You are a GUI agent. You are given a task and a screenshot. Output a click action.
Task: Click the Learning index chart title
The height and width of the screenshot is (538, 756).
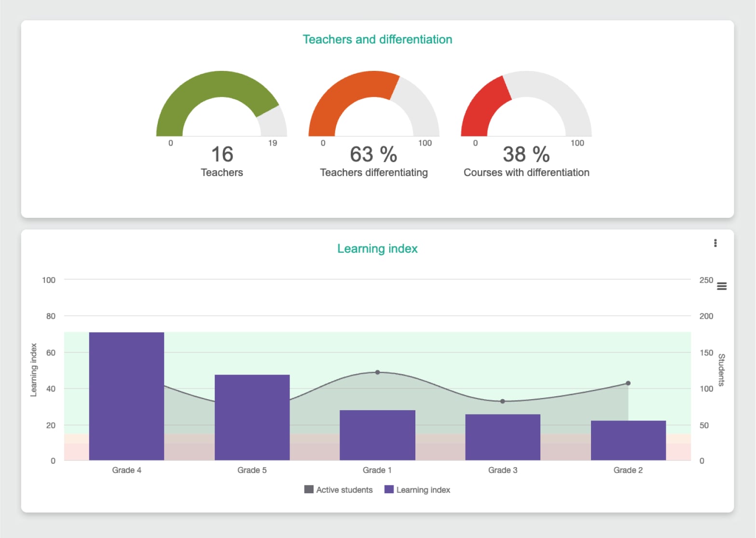pos(377,249)
